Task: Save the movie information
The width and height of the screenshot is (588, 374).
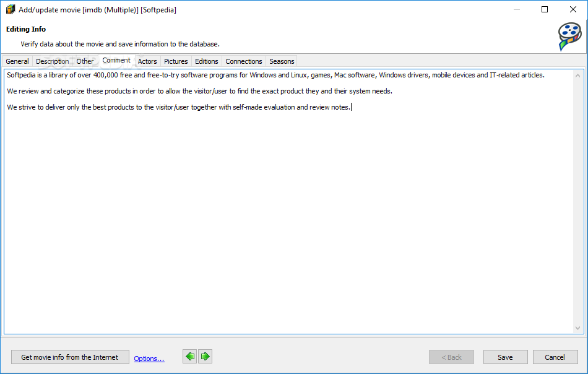Action: tap(505, 357)
